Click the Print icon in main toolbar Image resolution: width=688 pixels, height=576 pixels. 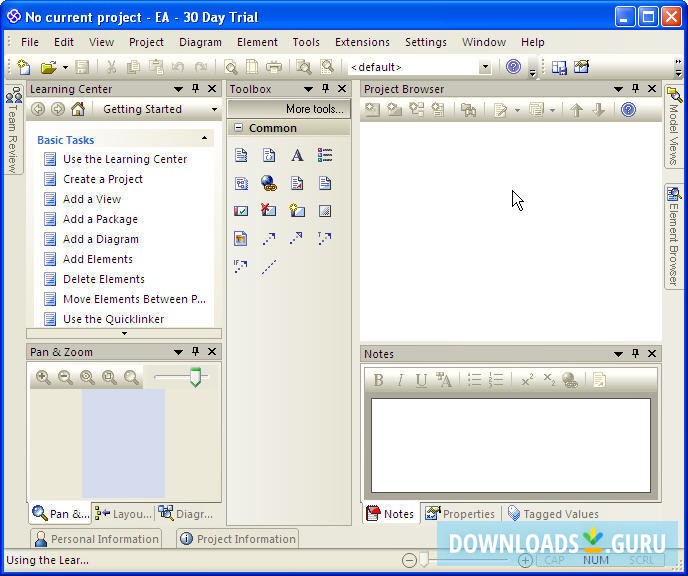pos(274,67)
